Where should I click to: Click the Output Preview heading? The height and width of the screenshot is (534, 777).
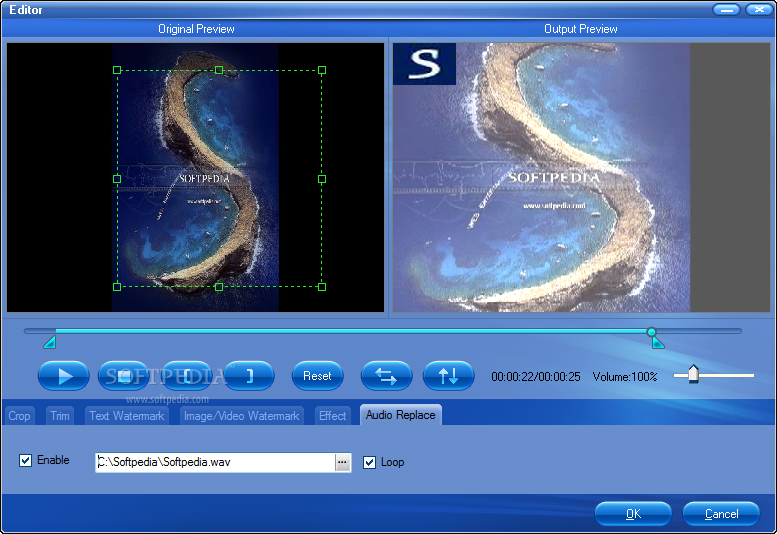[581, 29]
